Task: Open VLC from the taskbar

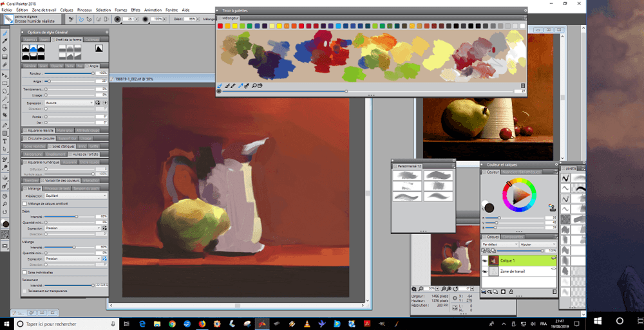Action: [x=307, y=324]
